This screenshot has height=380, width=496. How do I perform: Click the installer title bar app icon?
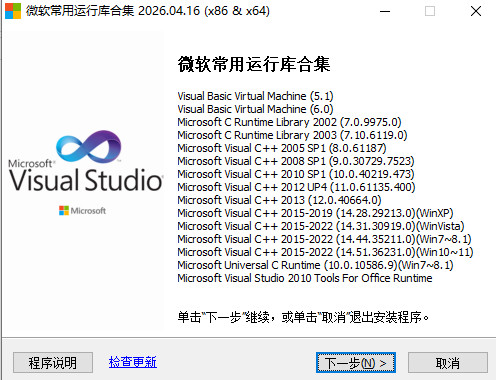[x=13, y=11]
